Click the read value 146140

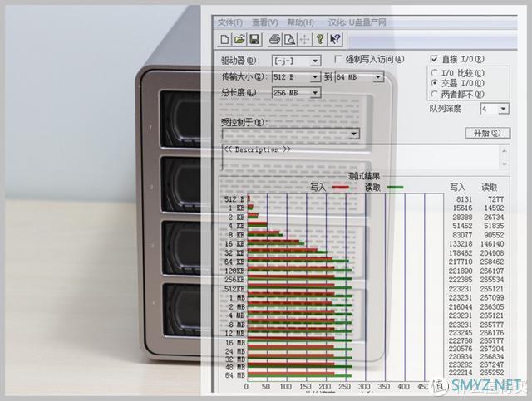coord(492,244)
